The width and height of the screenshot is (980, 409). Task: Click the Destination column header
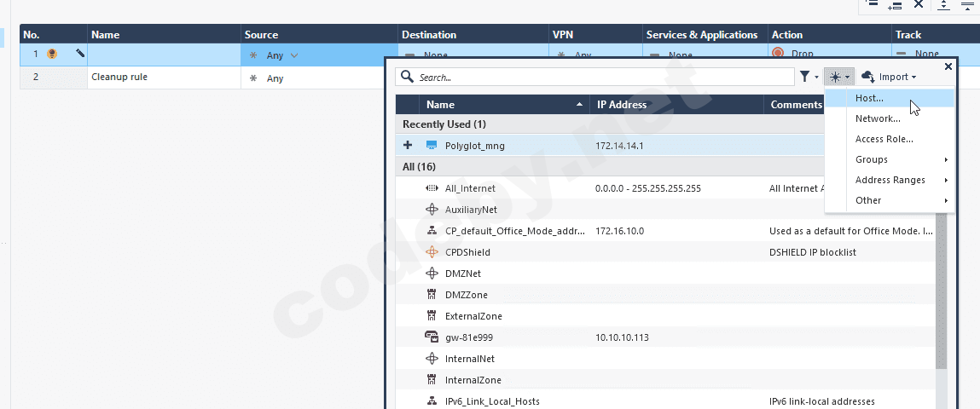(x=473, y=34)
